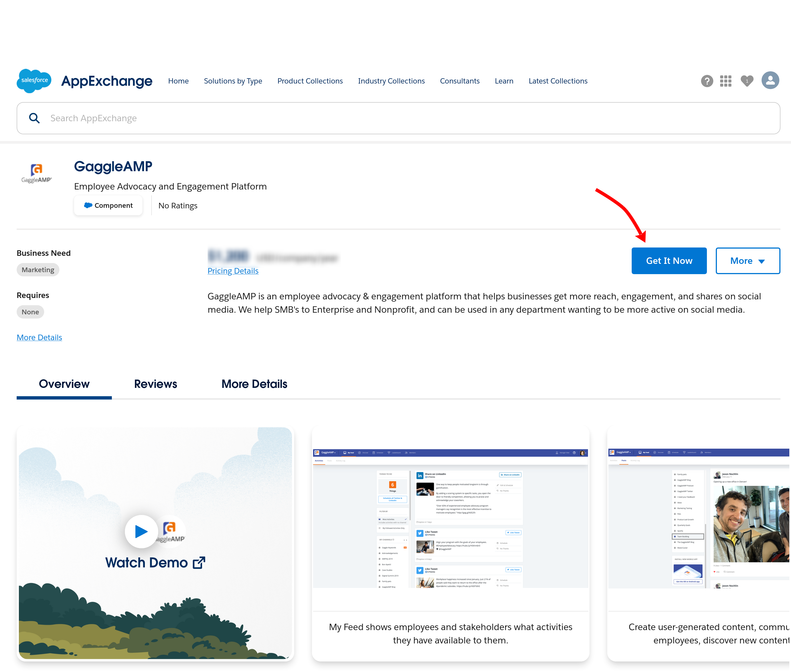Viewport: 791px width, 672px height.
Task: Open the My Feed screenshot thumbnail
Action: click(x=450, y=518)
